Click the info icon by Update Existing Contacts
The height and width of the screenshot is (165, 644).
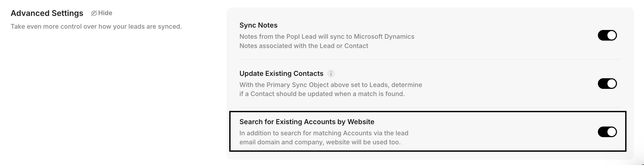[331, 73]
